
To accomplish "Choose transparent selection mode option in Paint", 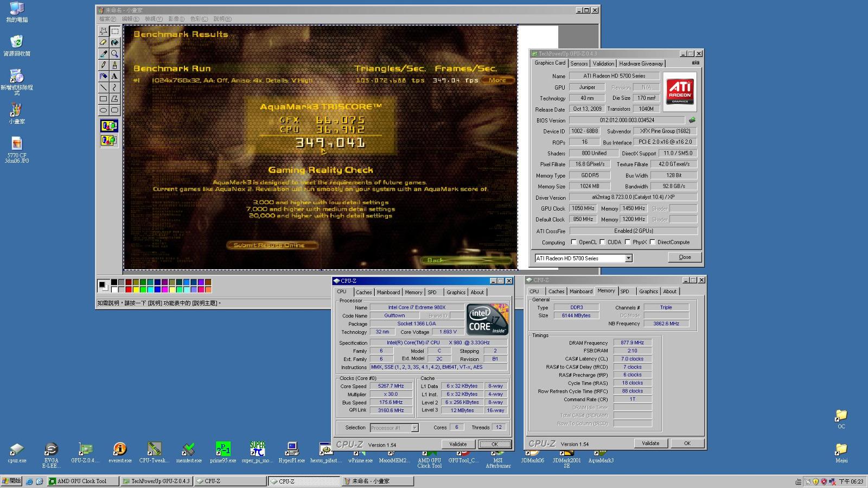I will pyautogui.click(x=109, y=141).
